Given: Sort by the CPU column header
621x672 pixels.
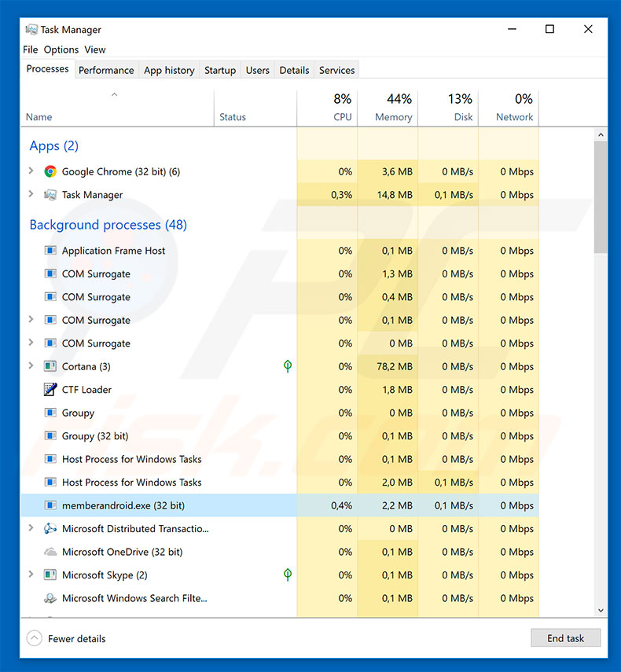Looking at the screenshot, I should [327, 108].
